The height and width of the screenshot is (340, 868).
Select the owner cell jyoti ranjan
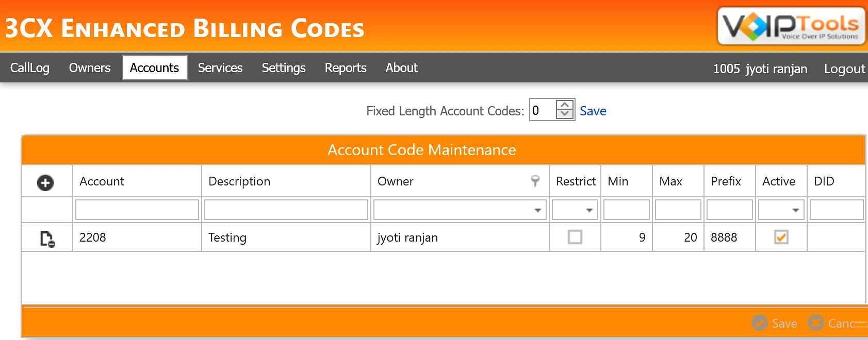(460, 237)
